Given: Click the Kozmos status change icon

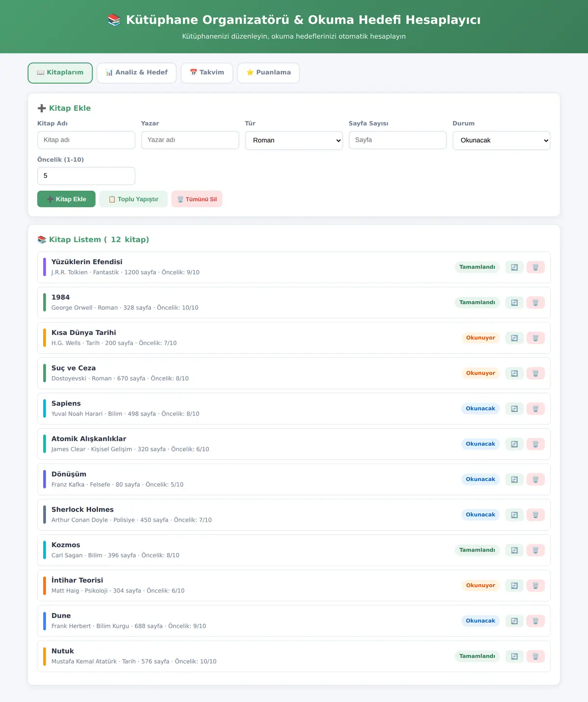Looking at the screenshot, I should click(x=514, y=550).
